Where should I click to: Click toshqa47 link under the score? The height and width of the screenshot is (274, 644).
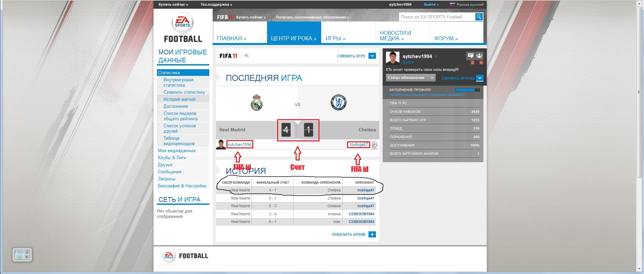coord(358,144)
